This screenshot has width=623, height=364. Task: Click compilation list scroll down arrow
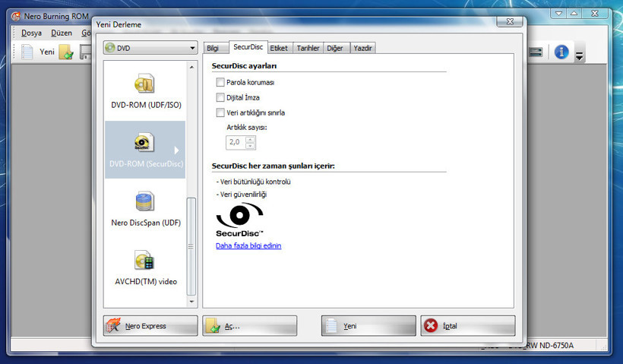click(191, 302)
